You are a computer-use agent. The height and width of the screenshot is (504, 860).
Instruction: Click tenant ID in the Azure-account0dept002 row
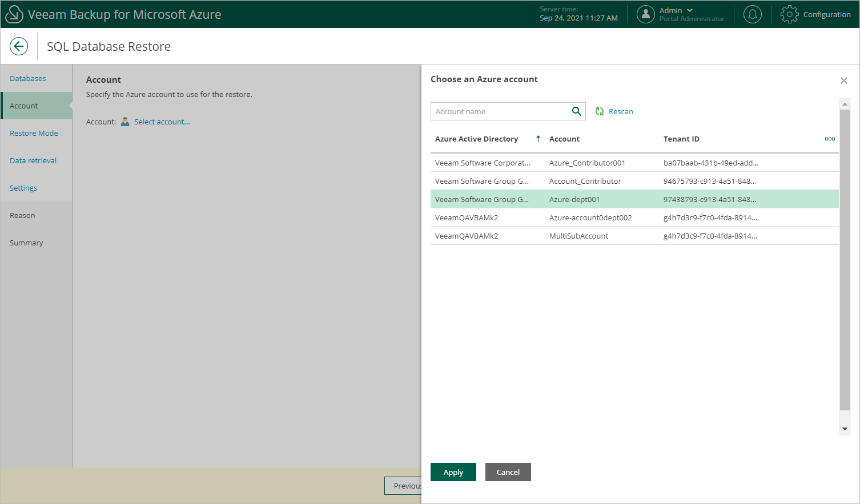click(710, 217)
